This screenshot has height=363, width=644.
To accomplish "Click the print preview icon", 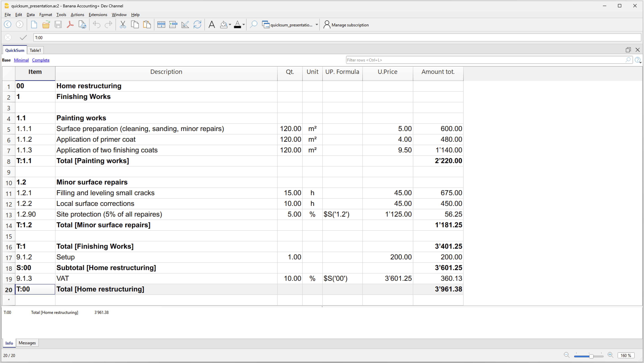I will pos(82,25).
